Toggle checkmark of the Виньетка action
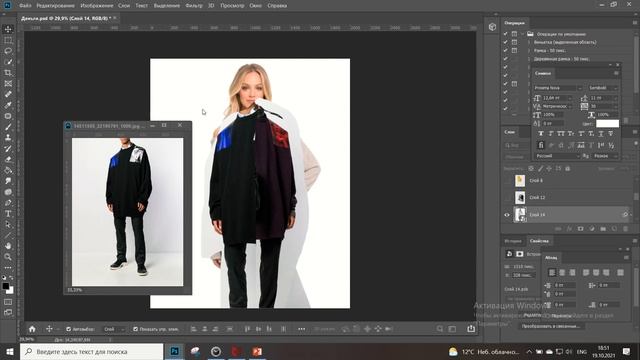640x360 pixels. [x=506, y=42]
